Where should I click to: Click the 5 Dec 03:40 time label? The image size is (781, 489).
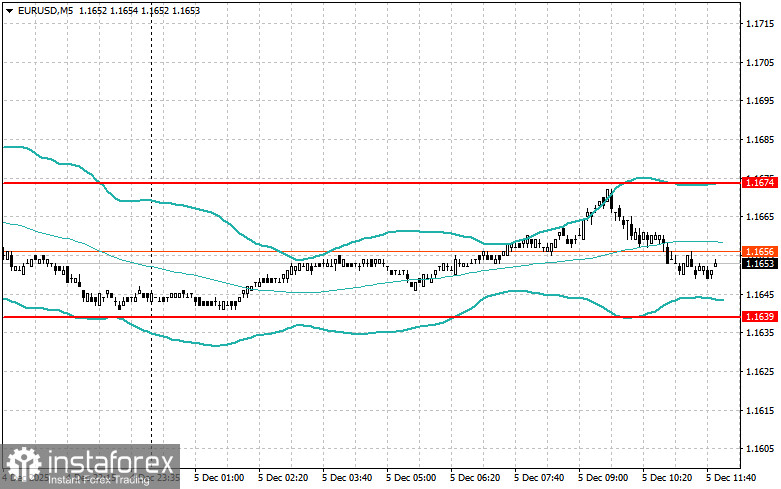pyautogui.click(x=347, y=478)
